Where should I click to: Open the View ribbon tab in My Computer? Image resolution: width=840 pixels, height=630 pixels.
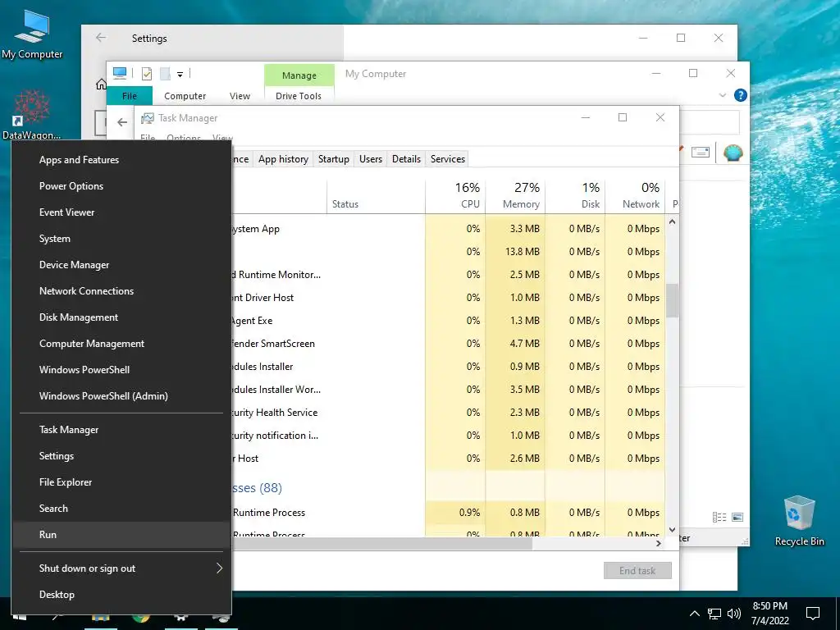coord(240,96)
